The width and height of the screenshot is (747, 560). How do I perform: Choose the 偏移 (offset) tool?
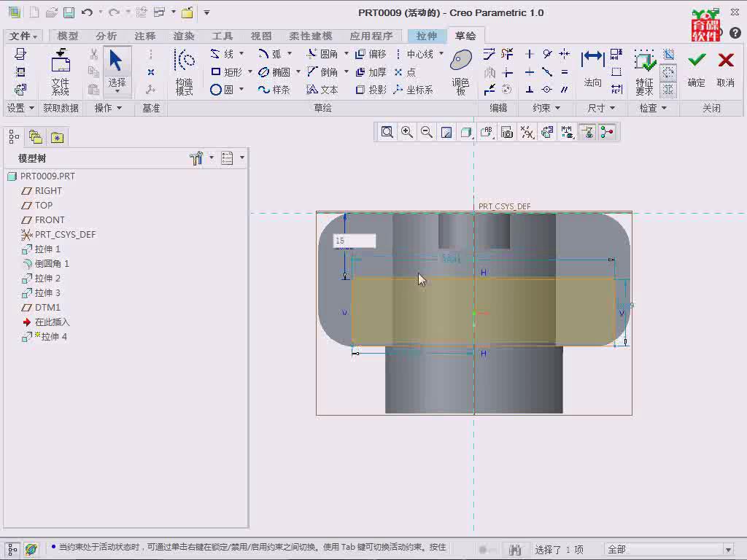[371, 54]
